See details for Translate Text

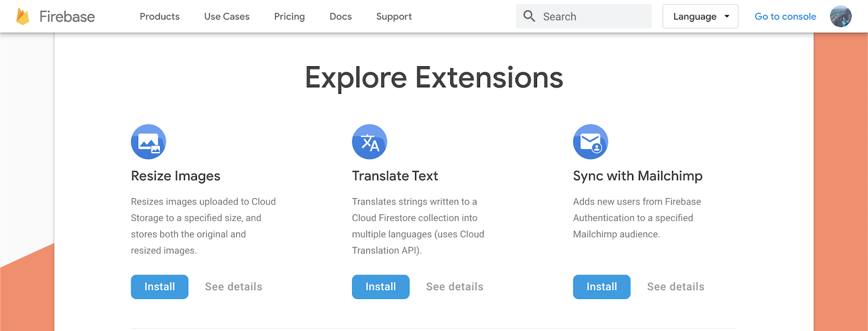click(455, 287)
